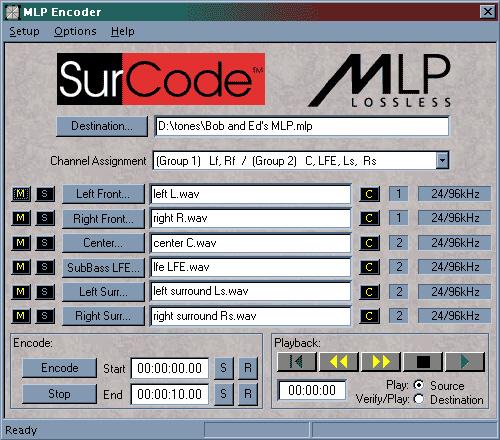This screenshot has height=440, width=500.
Task: Browse for Right Front file
Action: tap(103, 219)
